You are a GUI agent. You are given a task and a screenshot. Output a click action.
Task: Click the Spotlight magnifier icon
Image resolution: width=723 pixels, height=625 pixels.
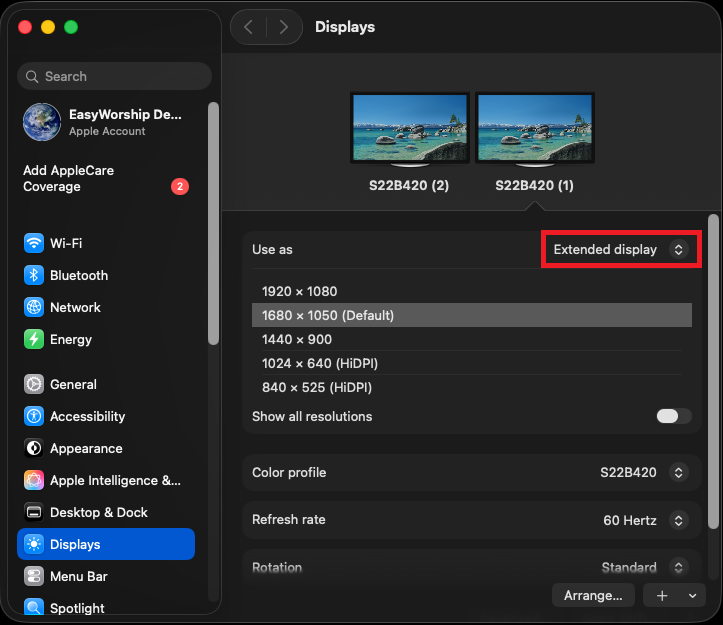[x=34, y=607]
